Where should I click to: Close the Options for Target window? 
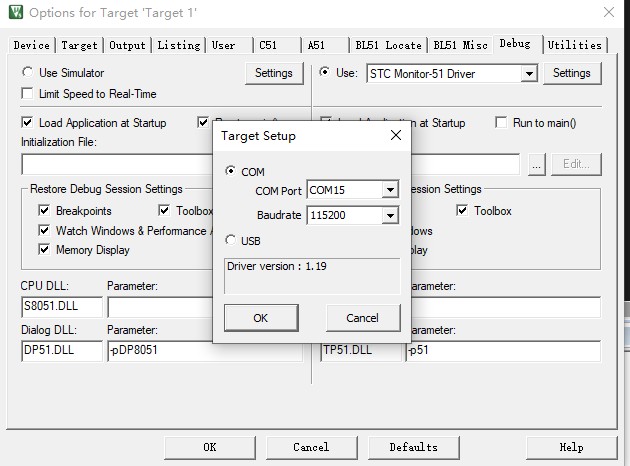coord(609,12)
